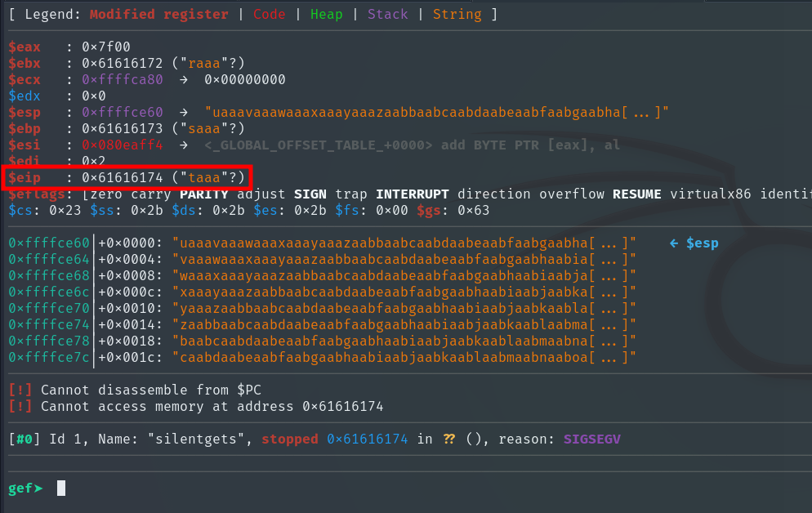Viewport: 812px width, 513px height.
Task: Select the $eax register label
Action: point(25,47)
